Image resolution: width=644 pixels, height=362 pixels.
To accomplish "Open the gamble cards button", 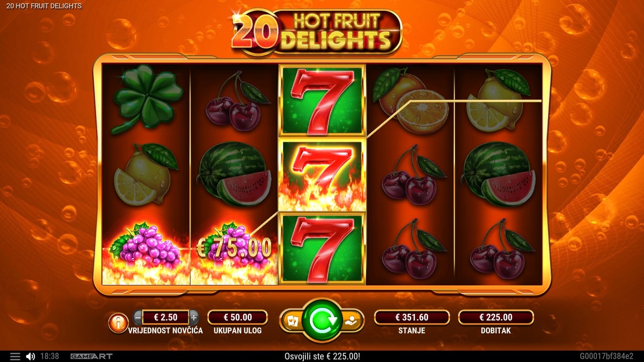I will point(291,321).
